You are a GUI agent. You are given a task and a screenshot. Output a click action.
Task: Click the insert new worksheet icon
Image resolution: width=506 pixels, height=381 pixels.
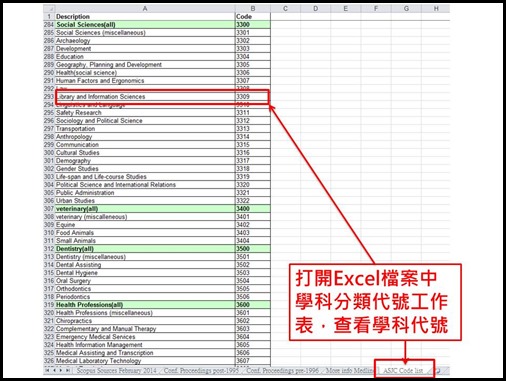(x=438, y=370)
